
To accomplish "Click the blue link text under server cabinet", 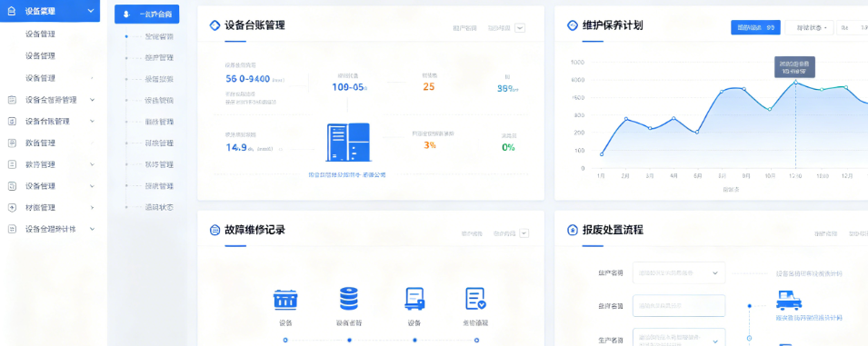I will [347, 174].
